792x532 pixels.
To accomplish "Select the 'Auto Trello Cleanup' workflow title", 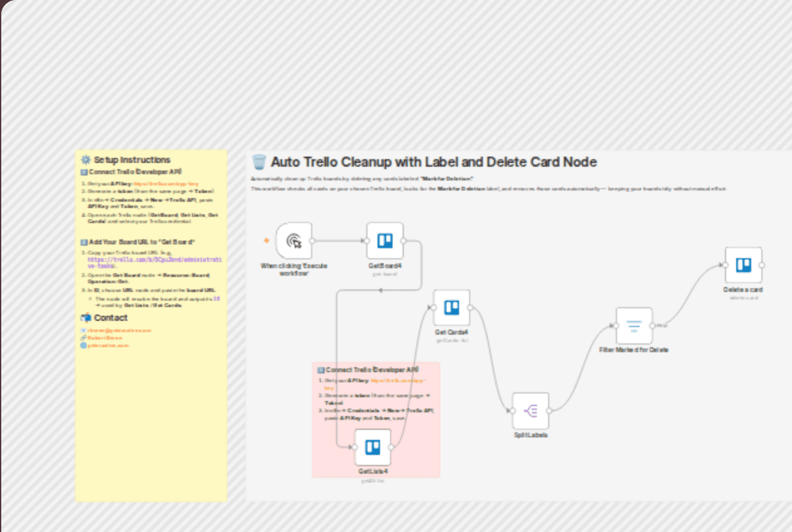I will (433, 162).
